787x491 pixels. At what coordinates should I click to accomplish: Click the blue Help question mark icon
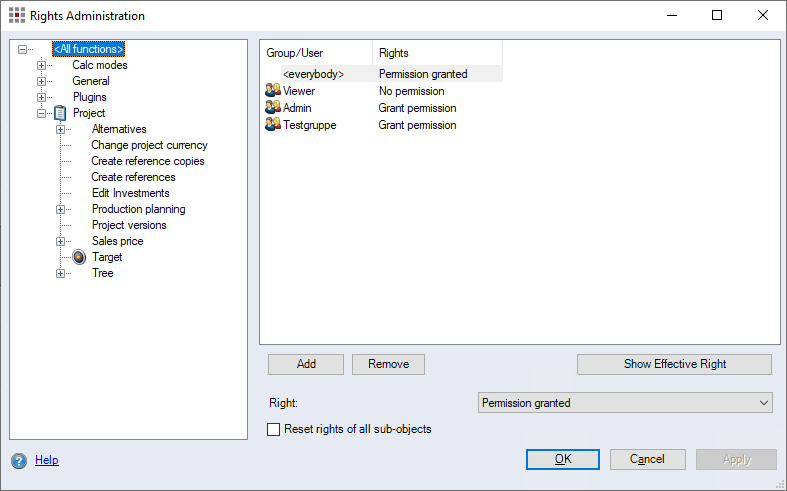[x=19, y=460]
